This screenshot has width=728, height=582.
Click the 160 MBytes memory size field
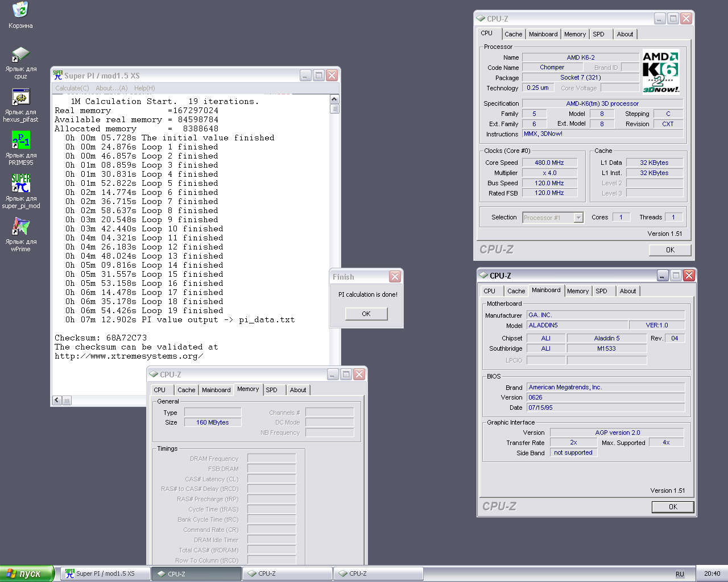tap(213, 422)
